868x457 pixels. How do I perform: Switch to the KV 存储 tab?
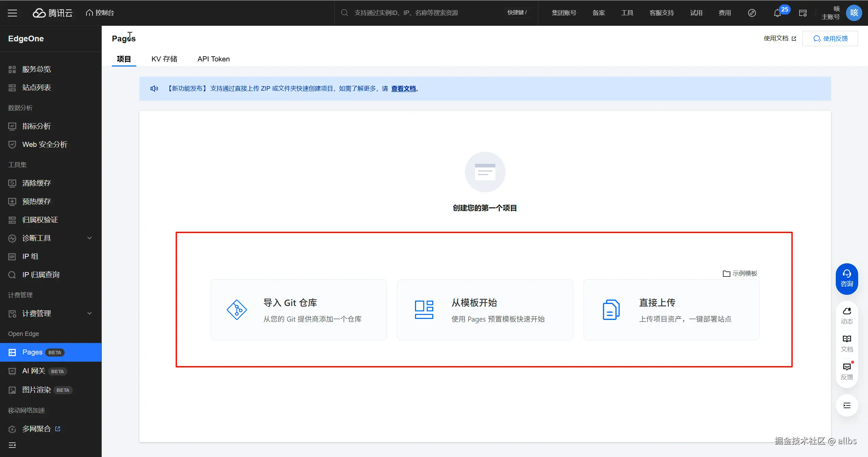[x=164, y=59]
